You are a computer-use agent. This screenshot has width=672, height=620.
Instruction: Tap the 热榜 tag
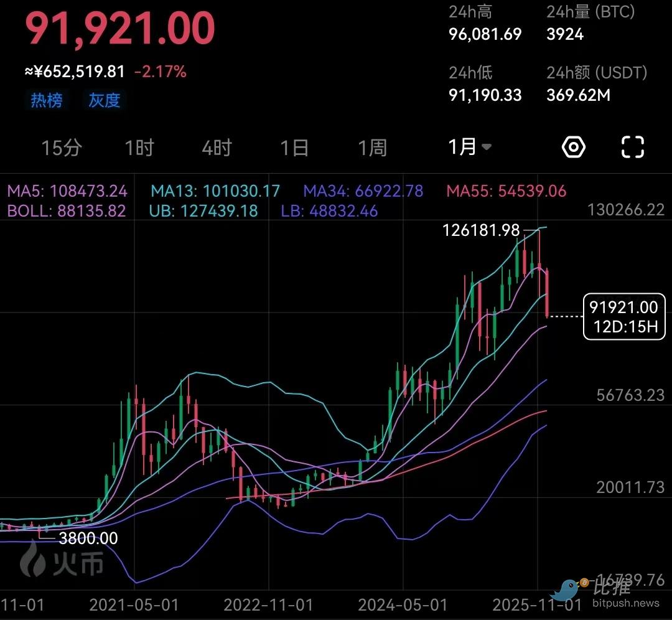click(47, 100)
